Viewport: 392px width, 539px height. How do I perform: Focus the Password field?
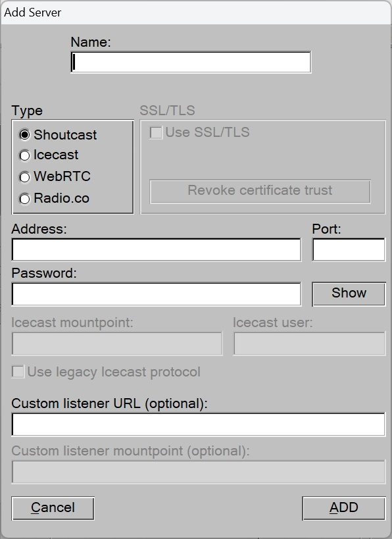[157, 294]
